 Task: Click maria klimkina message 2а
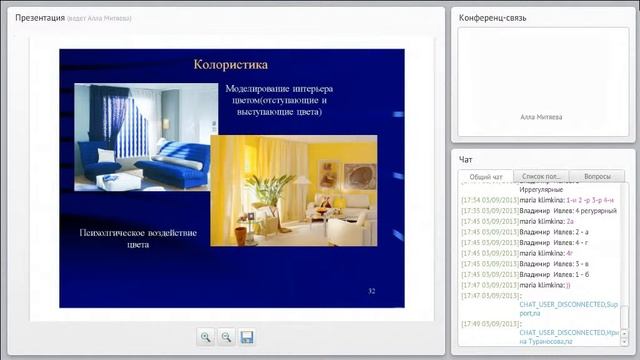518,222
